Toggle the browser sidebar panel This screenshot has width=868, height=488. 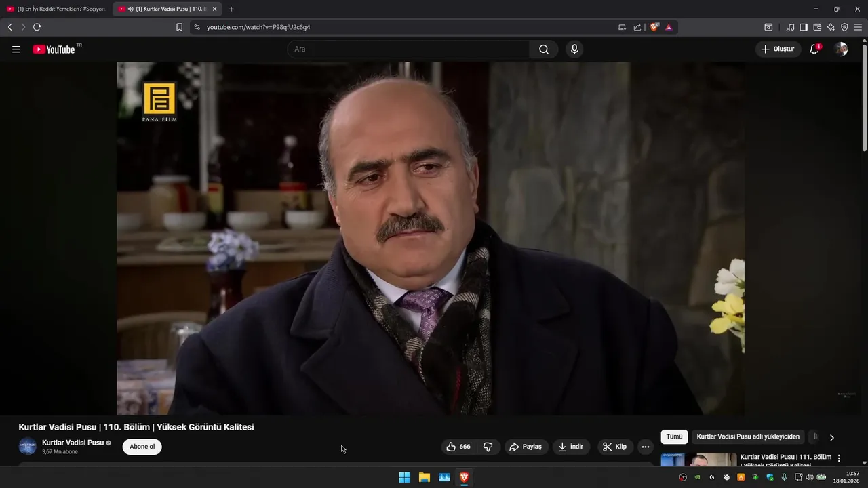coord(804,27)
